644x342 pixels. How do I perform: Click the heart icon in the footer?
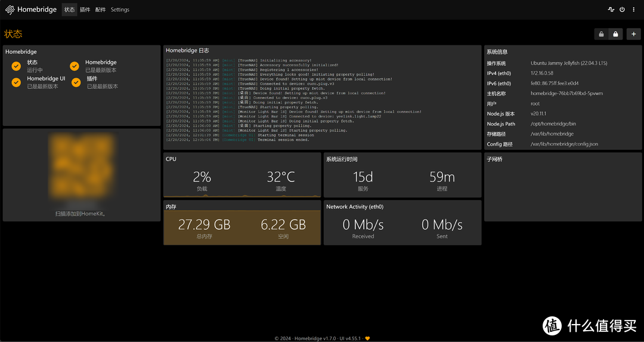(x=367, y=338)
